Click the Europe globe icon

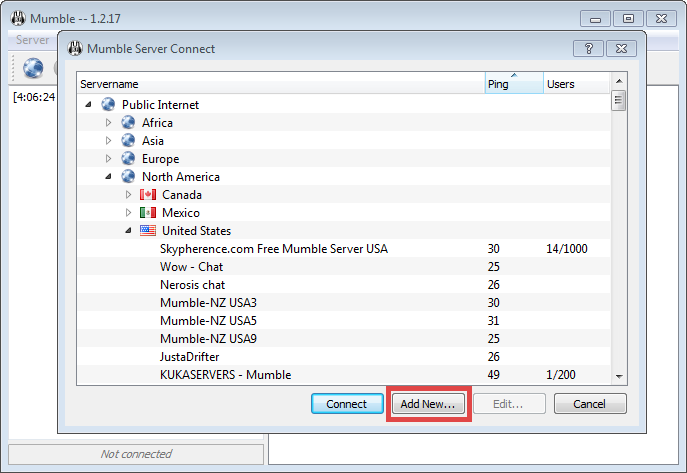[x=128, y=159]
